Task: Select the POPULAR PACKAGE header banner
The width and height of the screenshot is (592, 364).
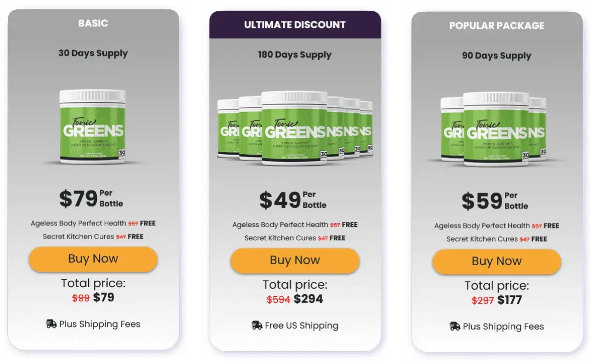Action: (496, 25)
